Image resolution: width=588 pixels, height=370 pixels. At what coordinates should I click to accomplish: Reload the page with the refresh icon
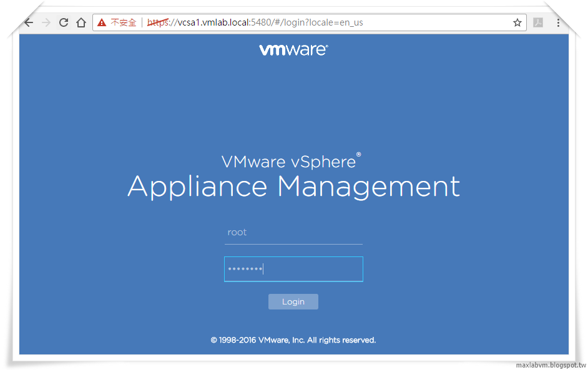click(x=64, y=22)
